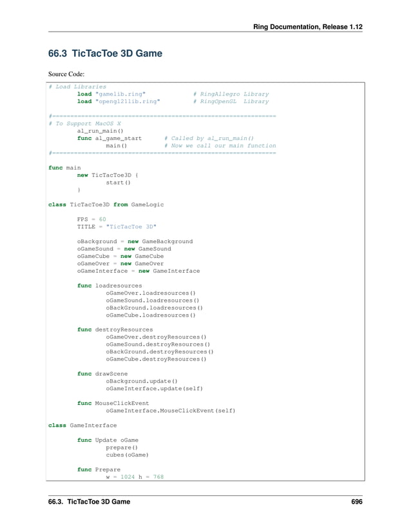Click "oBackGround.loadresources()"
Screen dimensions: 411x532
155,308
